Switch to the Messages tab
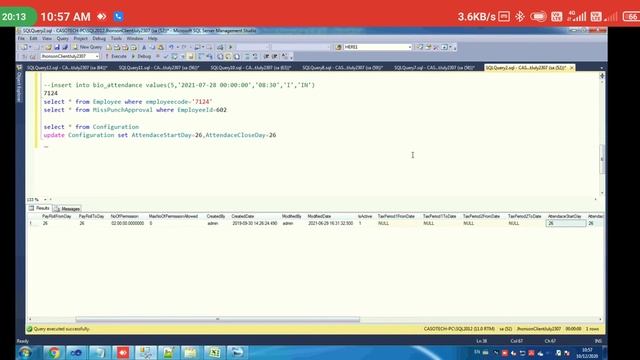The width and height of the screenshot is (640, 360). click(67, 209)
